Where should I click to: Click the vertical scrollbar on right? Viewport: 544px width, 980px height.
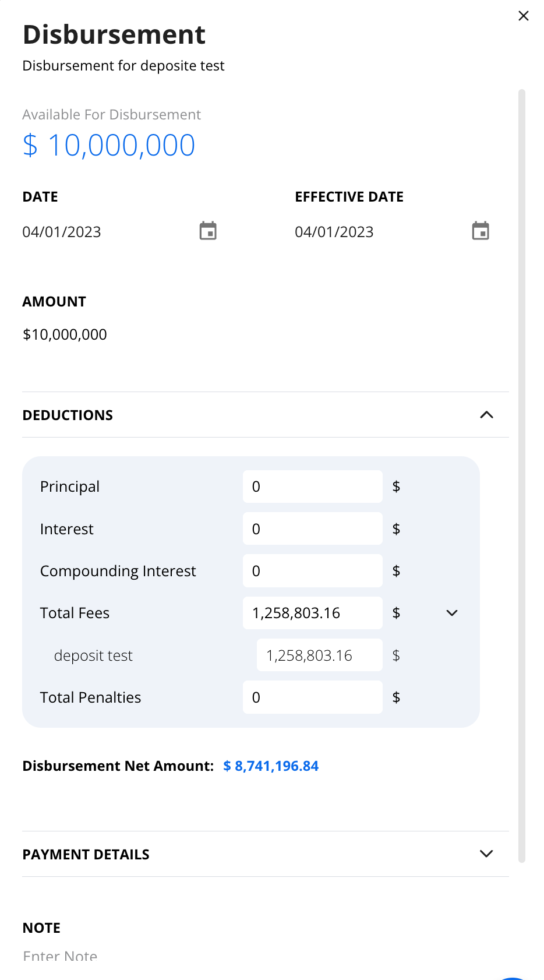point(522,466)
